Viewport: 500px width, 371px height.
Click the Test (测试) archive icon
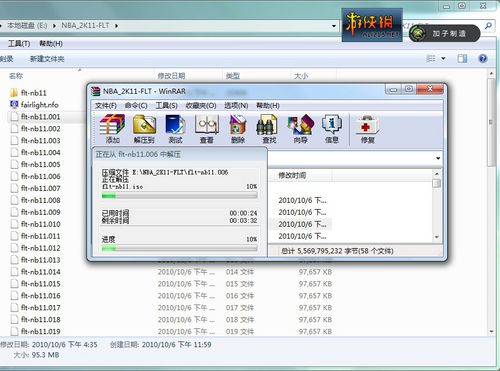(175, 125)
